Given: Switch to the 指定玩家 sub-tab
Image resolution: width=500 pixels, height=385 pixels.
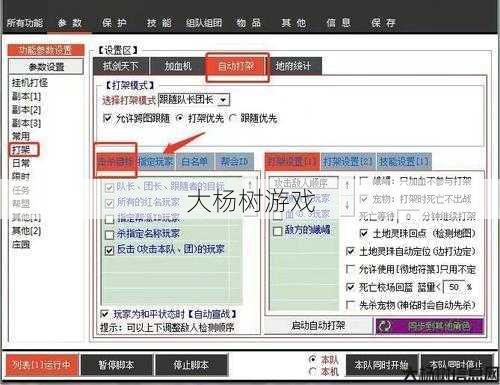Looking at the screenshot, I should [156, 162].
